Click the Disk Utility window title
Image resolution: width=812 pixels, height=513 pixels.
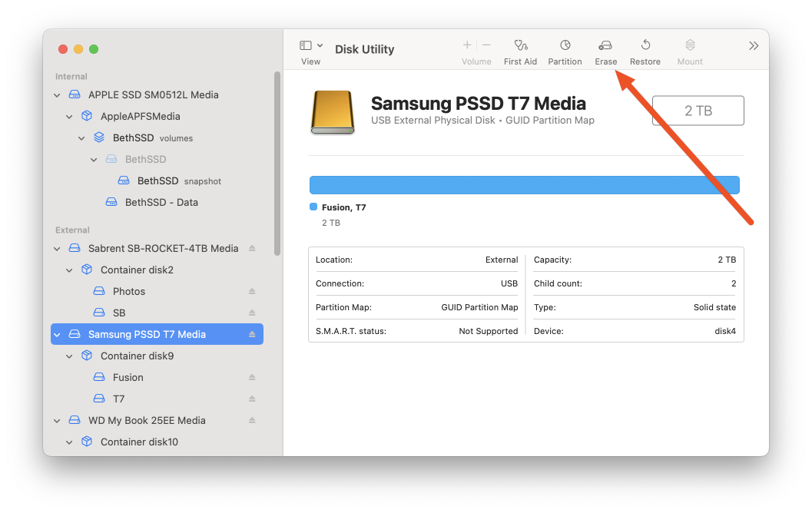tap(365, 49)
